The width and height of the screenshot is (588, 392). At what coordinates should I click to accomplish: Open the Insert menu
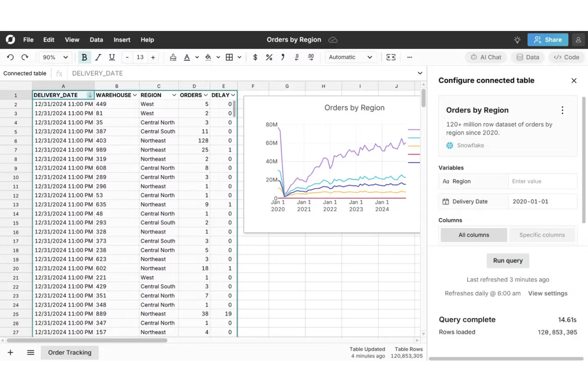click(122, 40)
